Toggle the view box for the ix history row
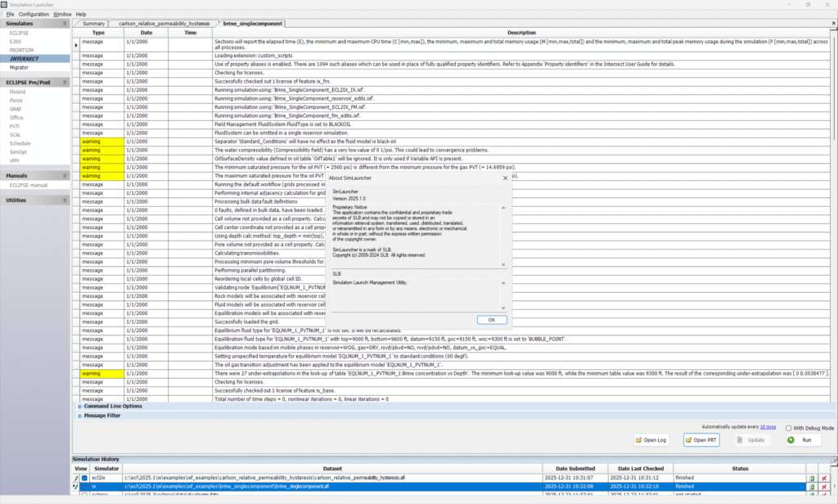838x504 pixels. coord(83,486)
